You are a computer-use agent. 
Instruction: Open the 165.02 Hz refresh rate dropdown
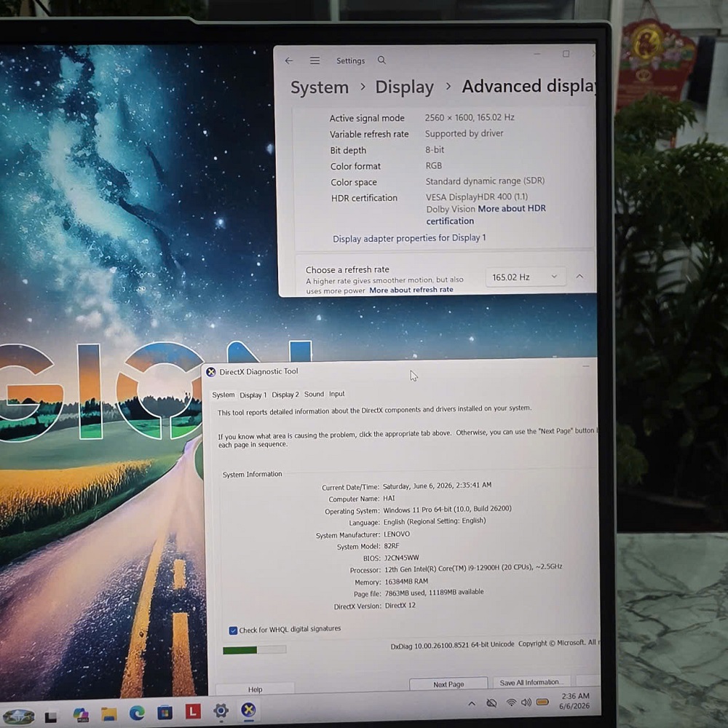[x=525, y=277]
